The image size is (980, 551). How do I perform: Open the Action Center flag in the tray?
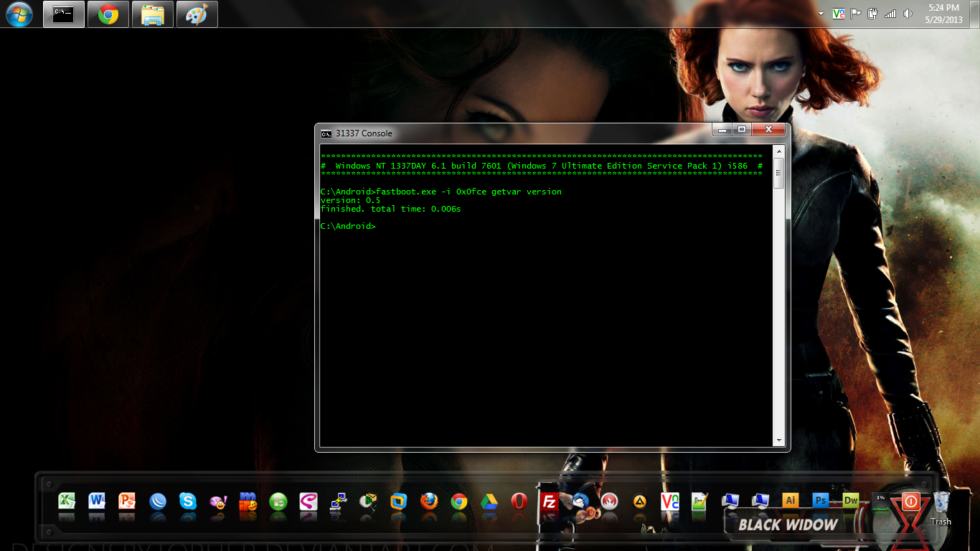coord(854,13)
